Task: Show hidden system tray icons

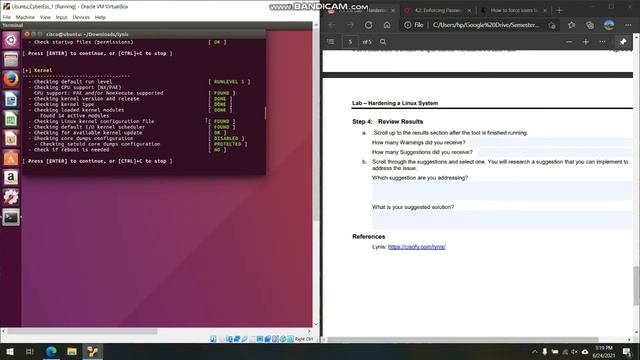Action: click(535, 351)
